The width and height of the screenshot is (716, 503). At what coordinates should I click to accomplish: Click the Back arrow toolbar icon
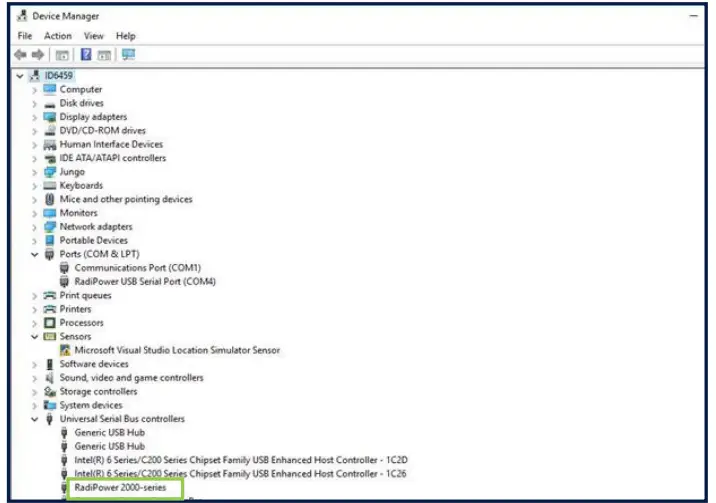pyautogui.click(x=20, y=55)
